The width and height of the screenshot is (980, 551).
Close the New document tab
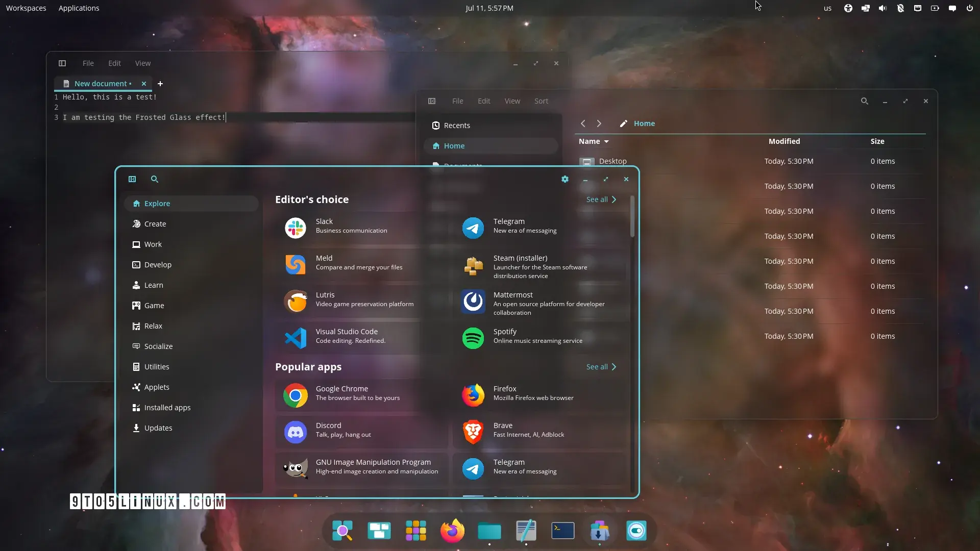tap(144, 84)
